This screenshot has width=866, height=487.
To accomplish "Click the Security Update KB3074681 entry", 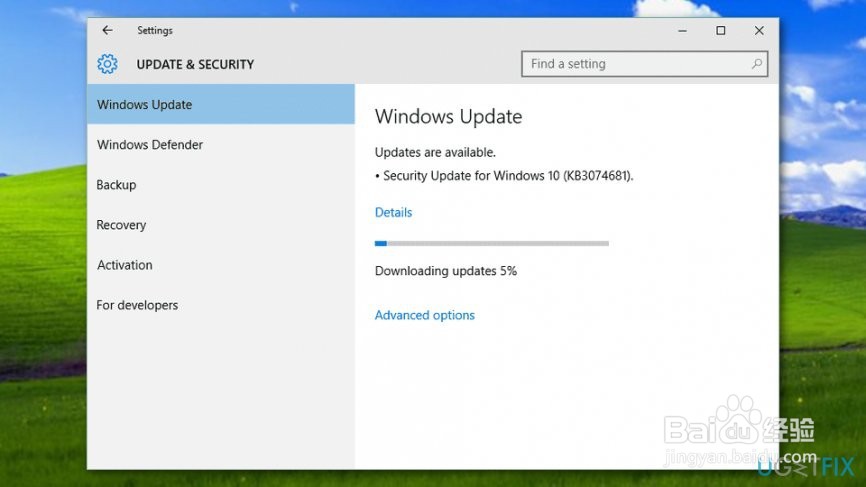I will pos(504,176).
